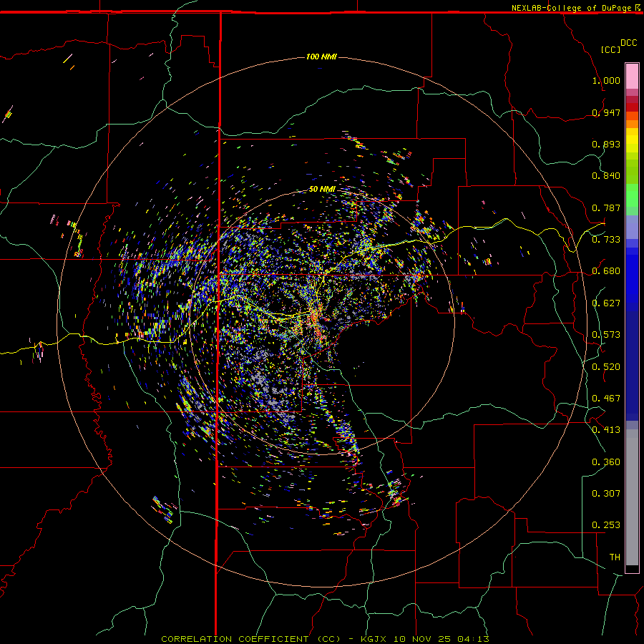Click the 0.733 color scale value
The image size is (644, 644).
606,240
